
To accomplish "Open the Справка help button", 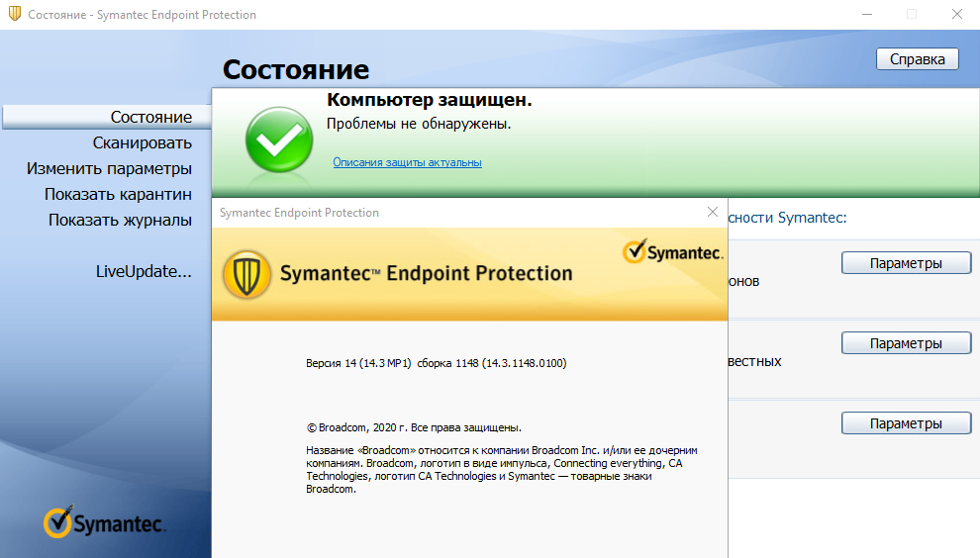I will pos(917,58).
